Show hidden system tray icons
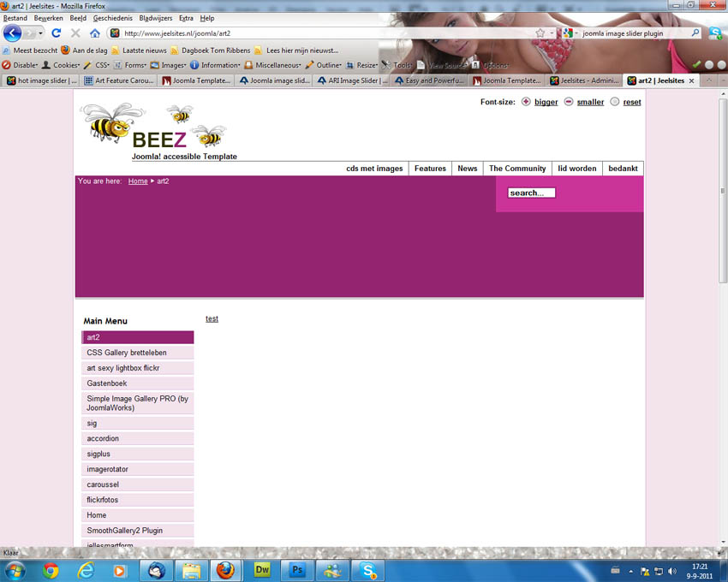728x582 pixels. [x=630, y=572]
